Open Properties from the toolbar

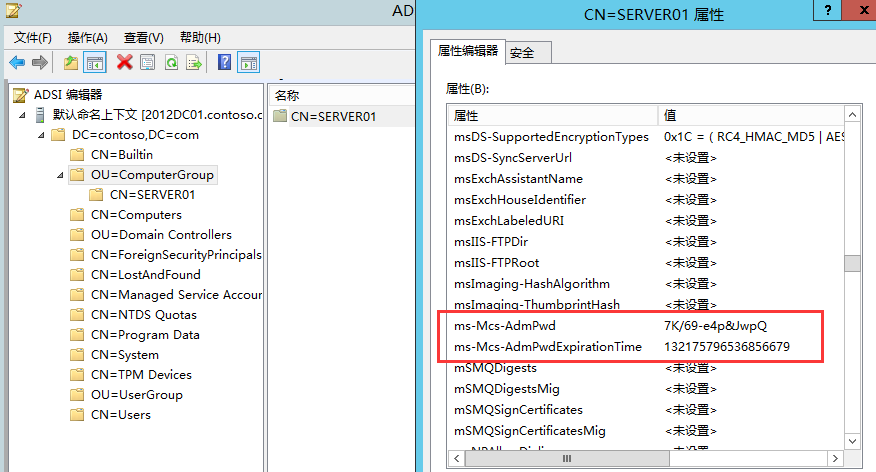[147, 62]
